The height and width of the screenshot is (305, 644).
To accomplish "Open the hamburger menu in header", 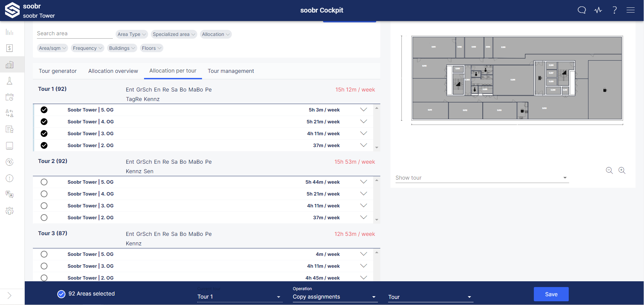I will tap(630, 10).
